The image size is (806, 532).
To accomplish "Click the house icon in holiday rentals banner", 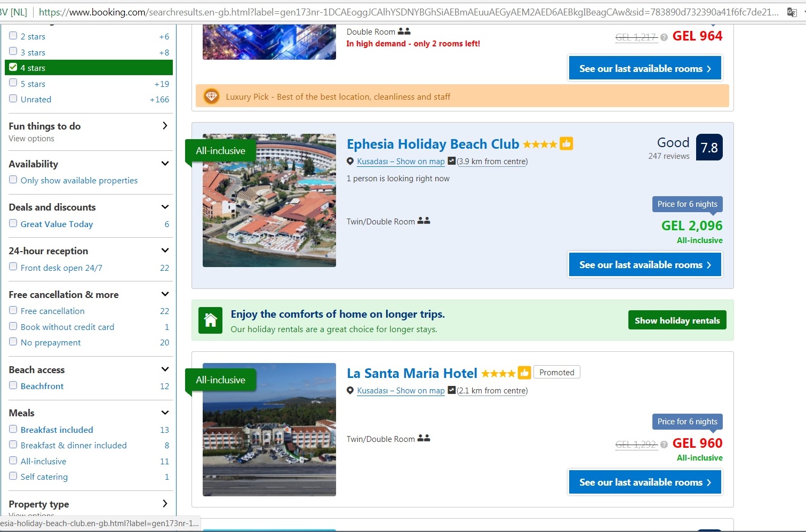I will tap(211, 320).
